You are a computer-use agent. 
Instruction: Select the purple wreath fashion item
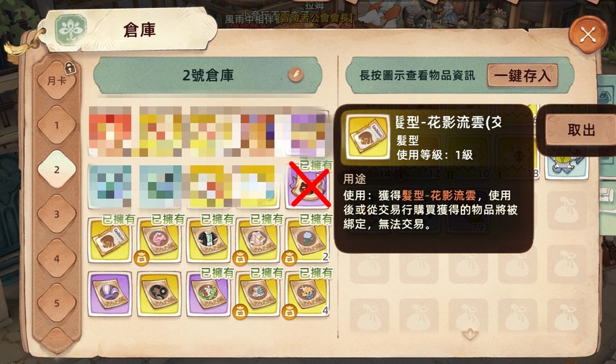click(x=208, y=294)
